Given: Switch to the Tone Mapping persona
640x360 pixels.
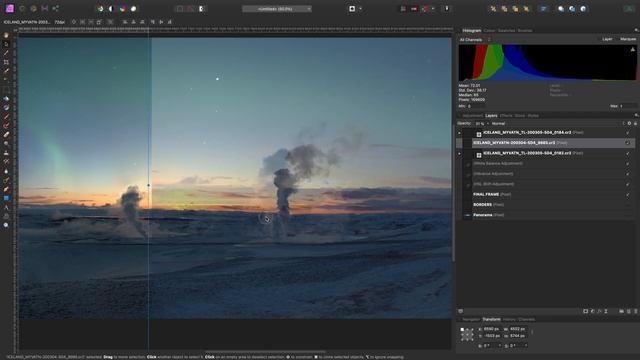Looking at the screenshot, I should 45,9.
